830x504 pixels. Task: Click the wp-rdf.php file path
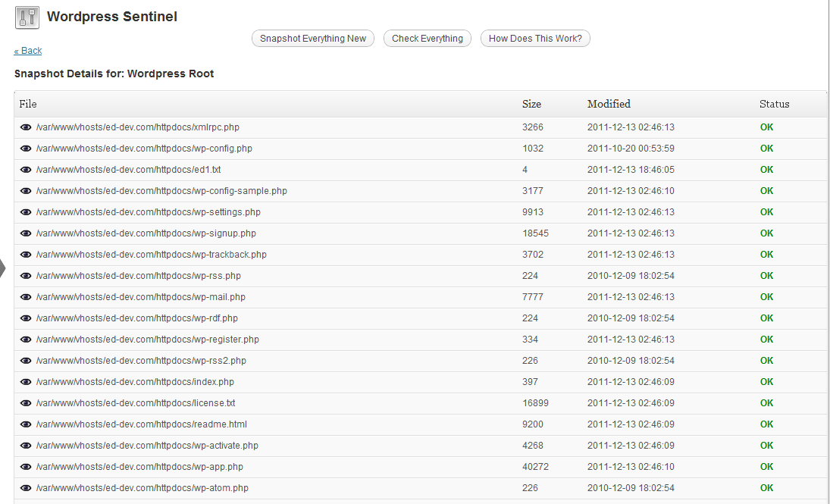tap(137, 318)
